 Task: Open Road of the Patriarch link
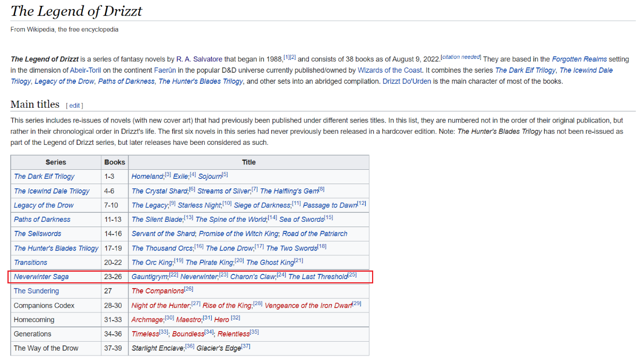(315, 233)
